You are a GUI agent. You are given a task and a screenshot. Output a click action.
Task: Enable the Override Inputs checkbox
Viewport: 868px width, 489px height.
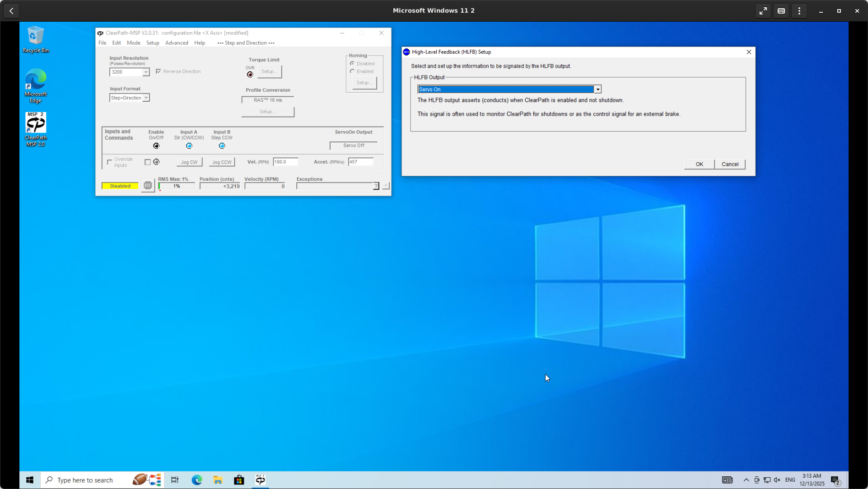[x=110, y=162]
